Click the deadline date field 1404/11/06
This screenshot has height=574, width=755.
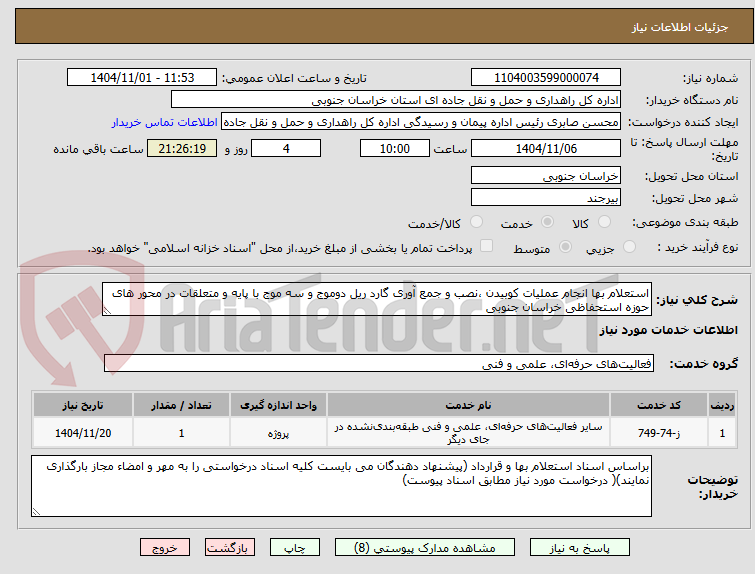click(x=546, y=148)
